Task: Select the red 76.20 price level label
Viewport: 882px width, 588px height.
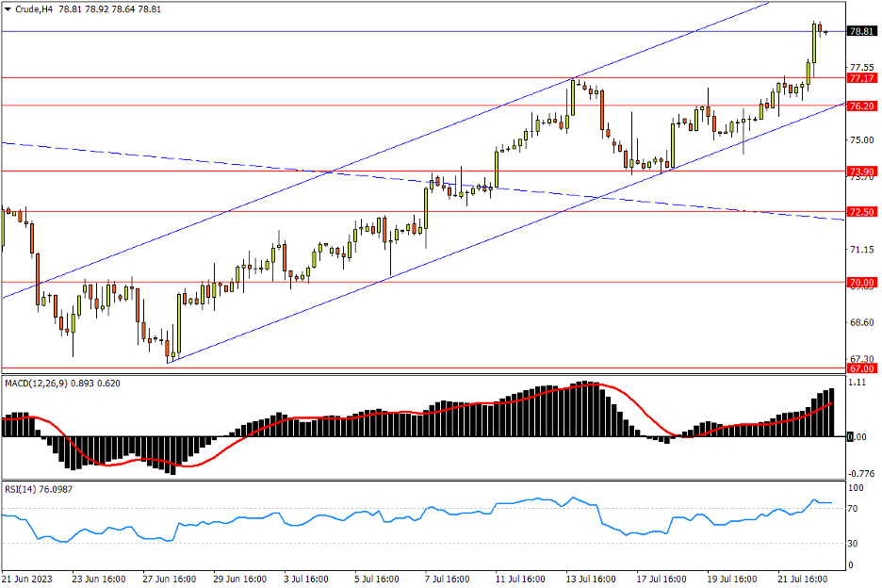Action: (x=861, y=106)
